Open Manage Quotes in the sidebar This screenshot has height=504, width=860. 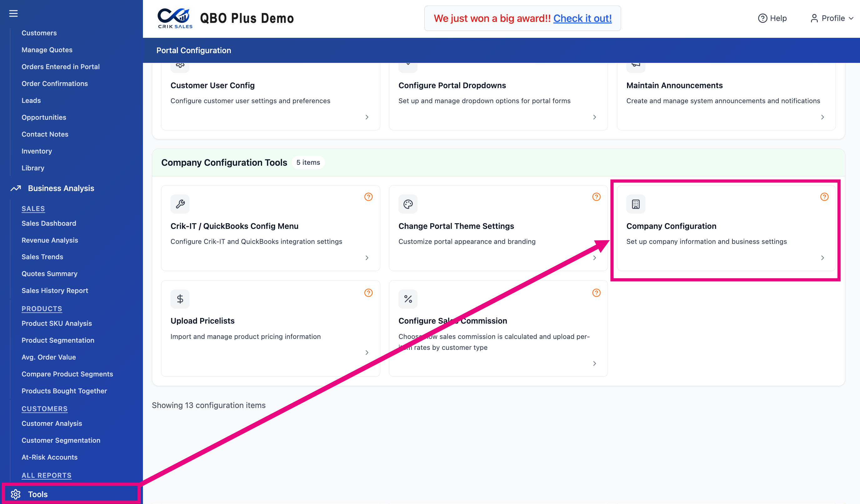point(47,50)
